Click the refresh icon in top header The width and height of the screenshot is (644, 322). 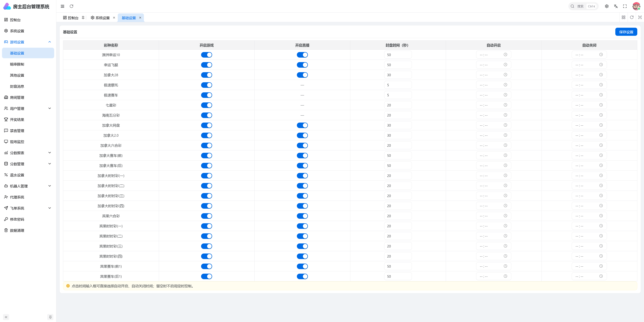click(71, 6)
